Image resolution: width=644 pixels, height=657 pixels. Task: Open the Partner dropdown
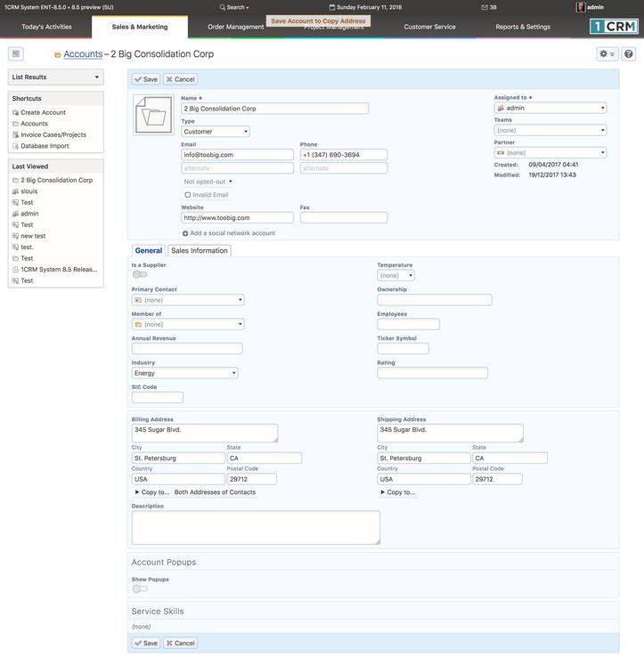pos(550,153)
